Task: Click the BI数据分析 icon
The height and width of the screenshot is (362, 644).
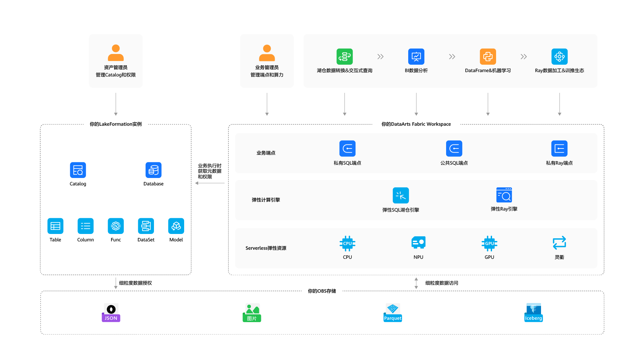Action: (x=416, y=57)
